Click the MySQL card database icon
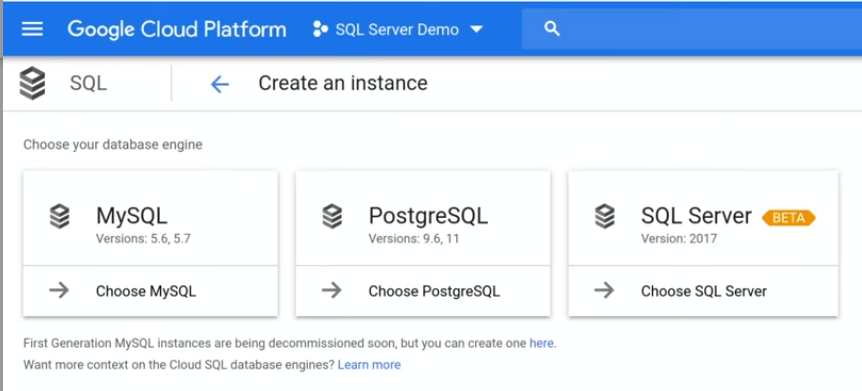This screenshot has height=391, width=862. pyautogui.click(x=59, y=217)
